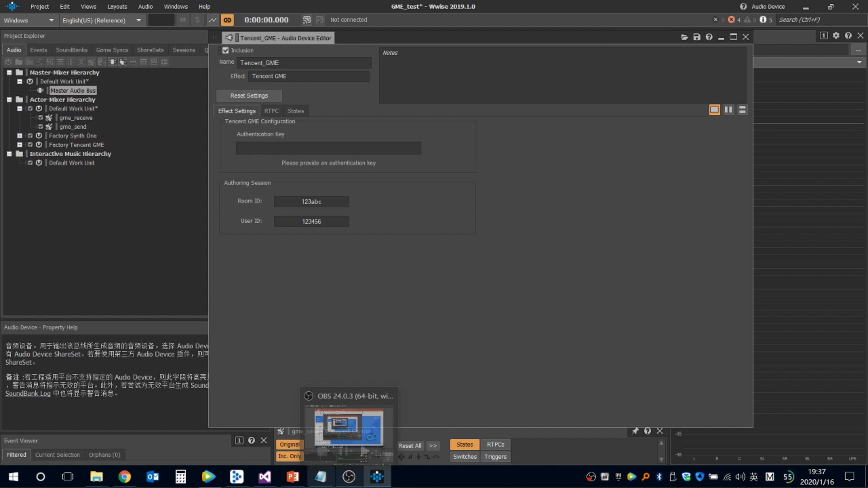868x488 pixels.
Task: Click the list view icon in Effect Settings
Action: 742,110
